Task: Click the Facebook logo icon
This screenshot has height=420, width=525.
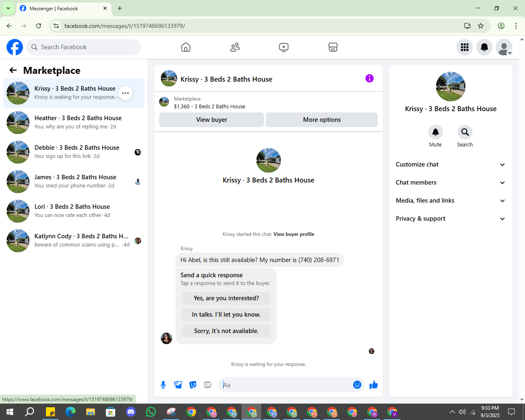Action: click(15, 47)
